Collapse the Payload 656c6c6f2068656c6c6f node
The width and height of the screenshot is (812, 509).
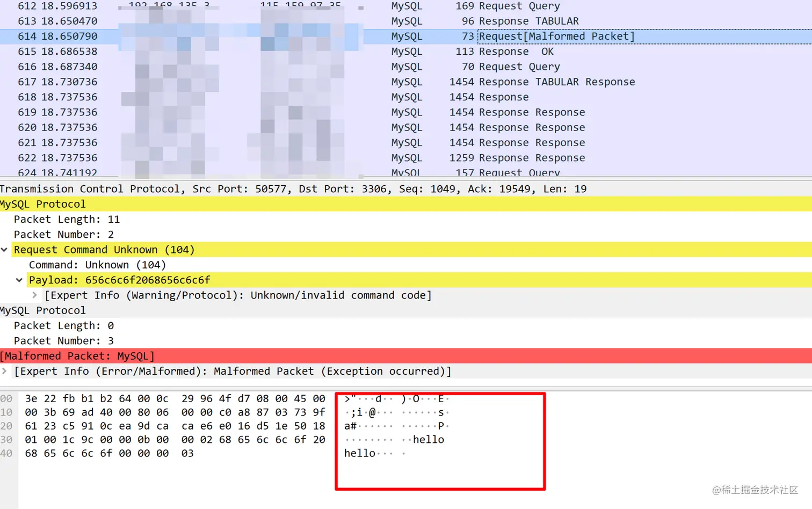pyautogui.click(x=19, y=280)
